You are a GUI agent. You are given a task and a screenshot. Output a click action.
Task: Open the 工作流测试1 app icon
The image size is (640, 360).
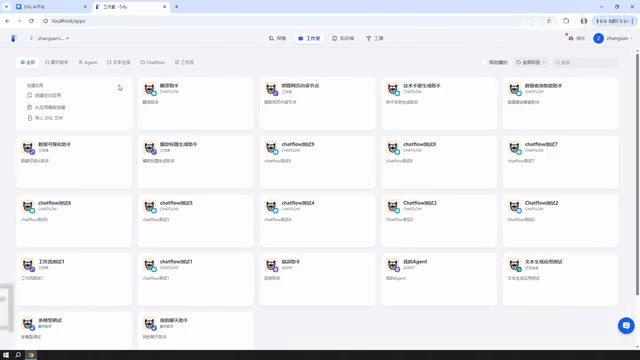(x=28, y=265)
